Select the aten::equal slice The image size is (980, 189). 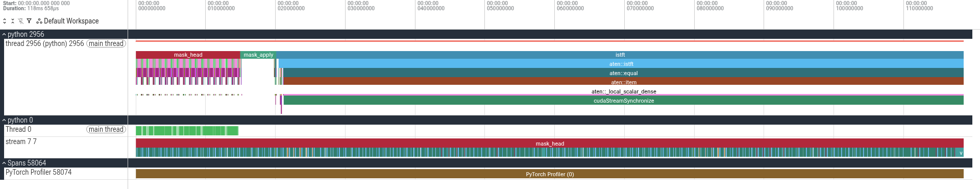[x=623, y=73]
